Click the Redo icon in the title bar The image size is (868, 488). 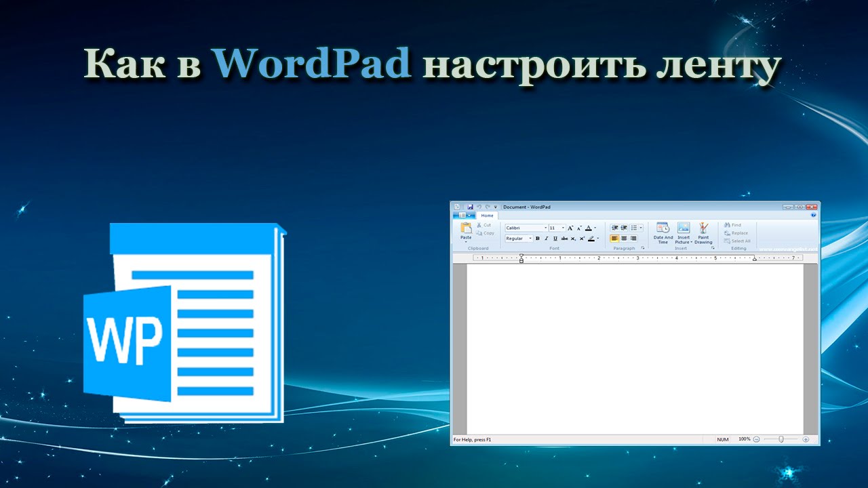pyautogui.click(x=488, y=207)
